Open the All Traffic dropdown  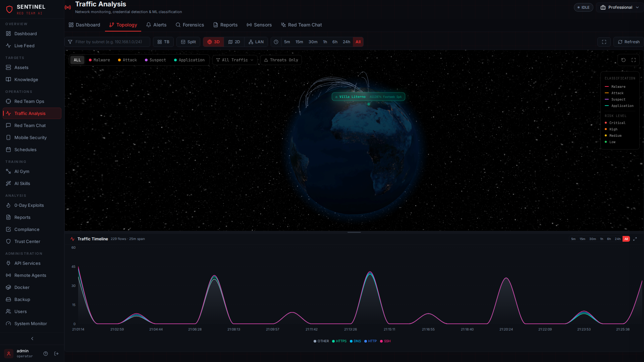tap(235, 60)
